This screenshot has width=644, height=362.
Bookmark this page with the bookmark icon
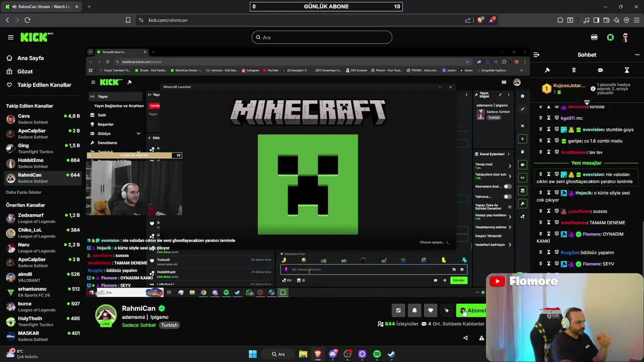click(128, 20)
